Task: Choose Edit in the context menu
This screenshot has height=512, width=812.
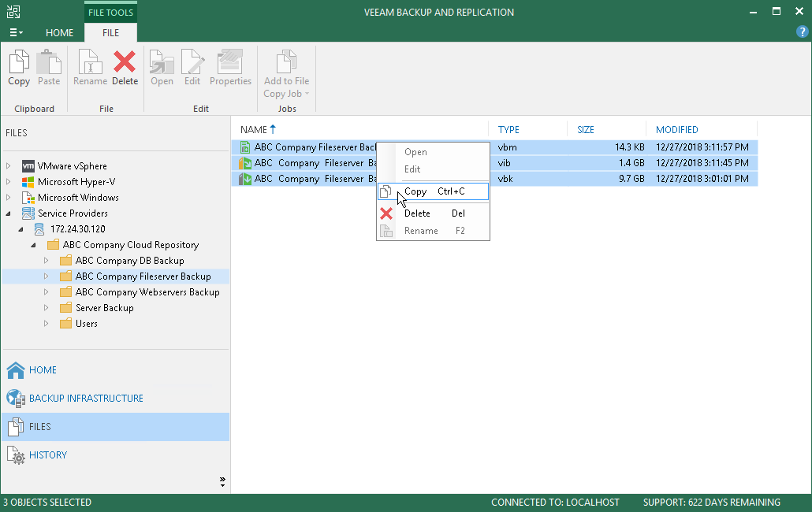Action: 433,169
